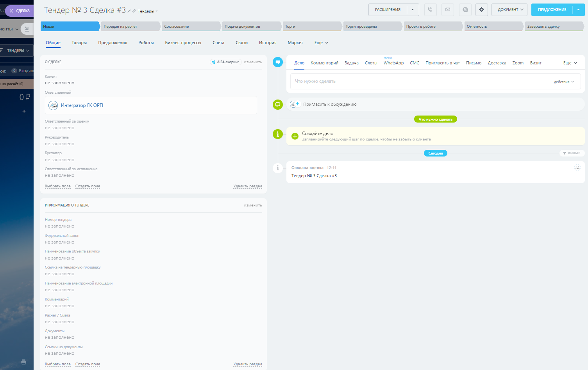588x370 pixels.
Task: Click the printer icon in left sidebar
Action: click(24, 362)
